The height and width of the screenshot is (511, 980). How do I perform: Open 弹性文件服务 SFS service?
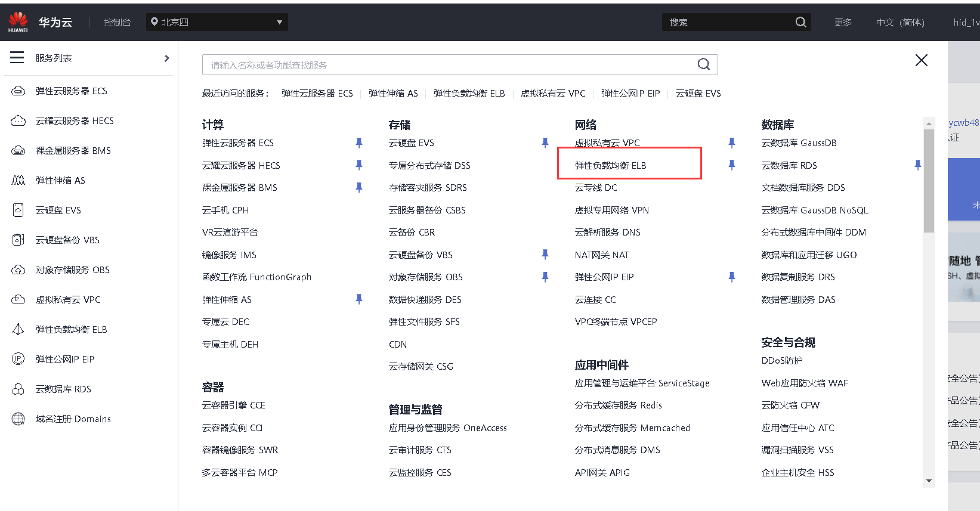[x=424, y=322]
